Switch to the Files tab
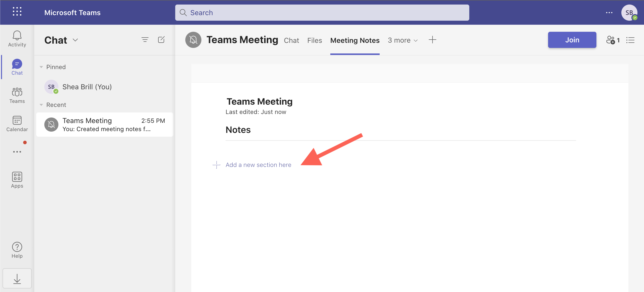Viewport: 644px width, 292px height. [314, 40]
